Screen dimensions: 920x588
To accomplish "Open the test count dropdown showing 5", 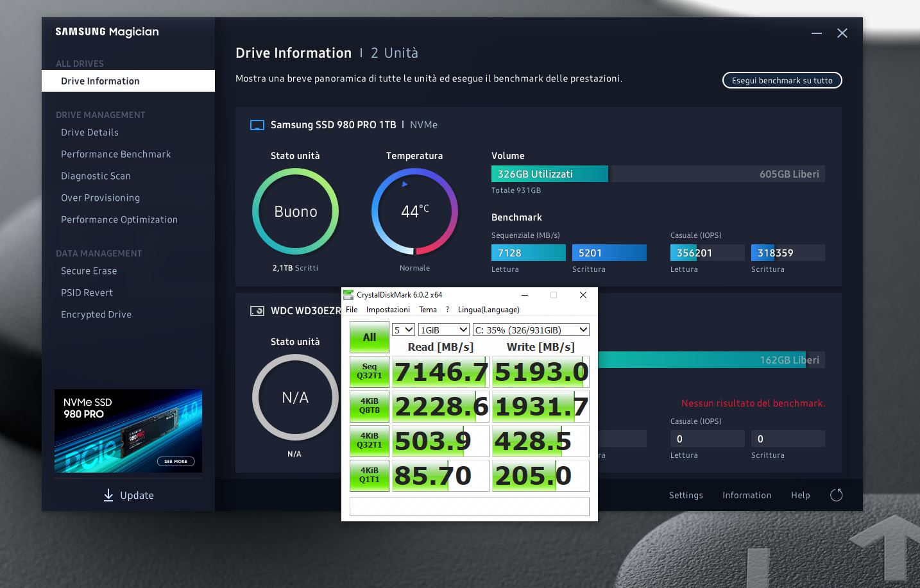I will tap(404, 330).
